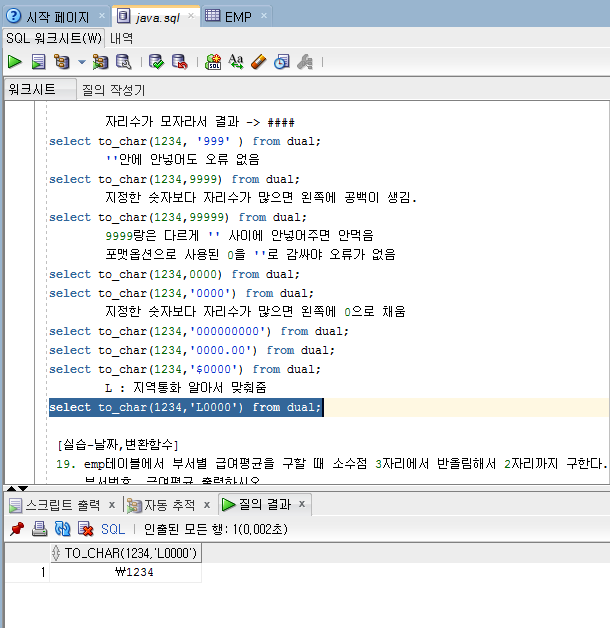Expand panel with down splitter arrow
Viewport: 610px width, 628px height.
(x=23, y=489)
